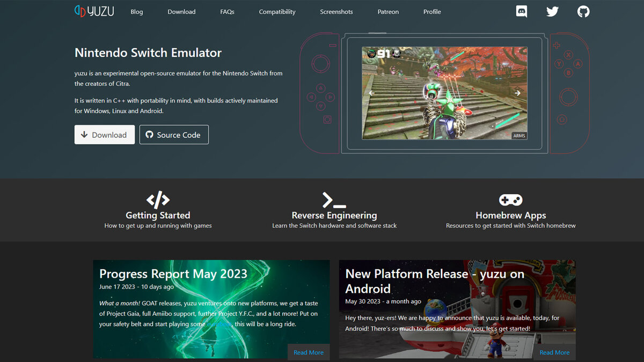Open the Profile nav item
The width and height of the screenshot is (644, 362).
click(x=432, y=12)
